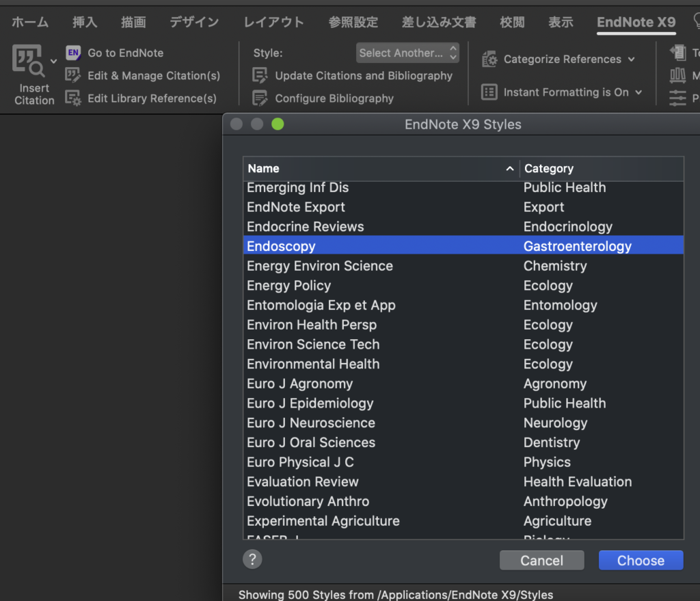Viewport: 700px width, 601px height.
Task: Sort styles by the Category column header
Action: tap(602, 168)
